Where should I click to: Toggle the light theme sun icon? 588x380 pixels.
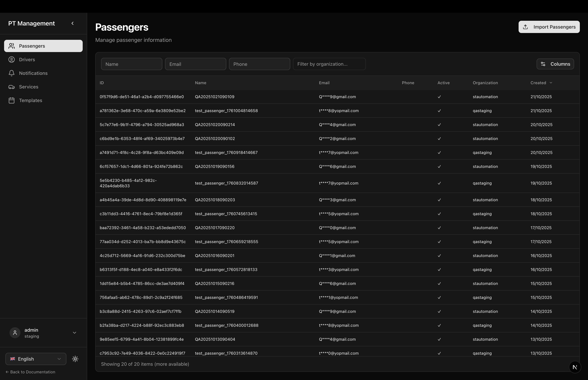coord(75,359)
